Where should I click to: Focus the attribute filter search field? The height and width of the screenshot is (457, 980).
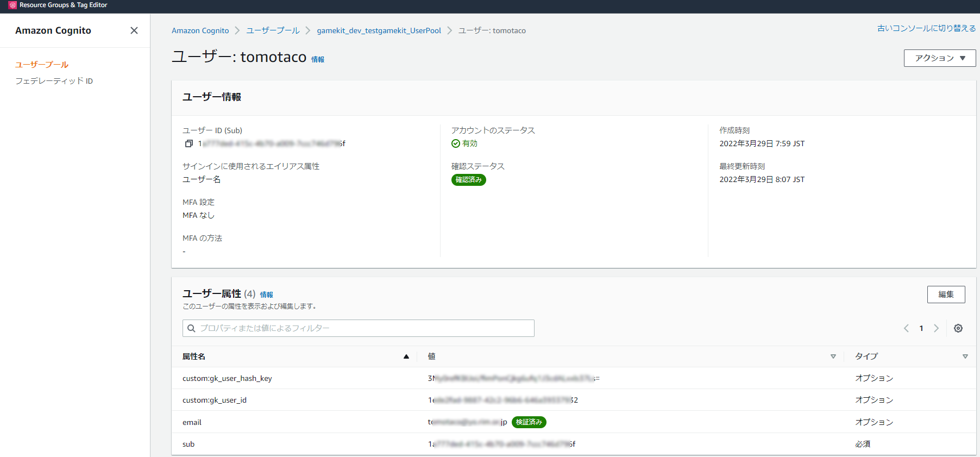(364, 328)
